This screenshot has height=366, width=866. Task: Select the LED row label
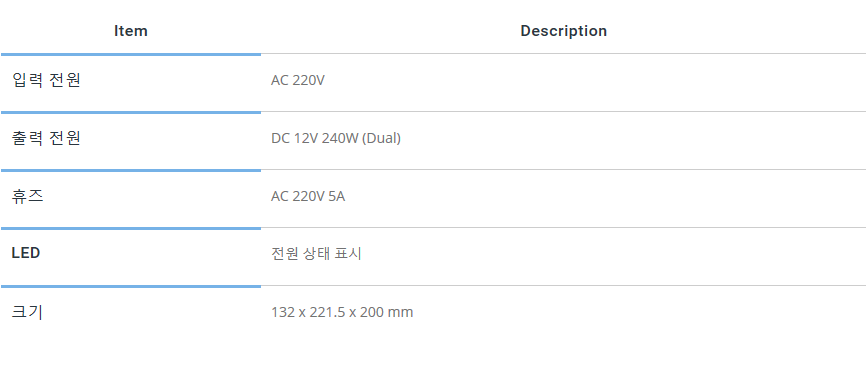tap(26, 253)
